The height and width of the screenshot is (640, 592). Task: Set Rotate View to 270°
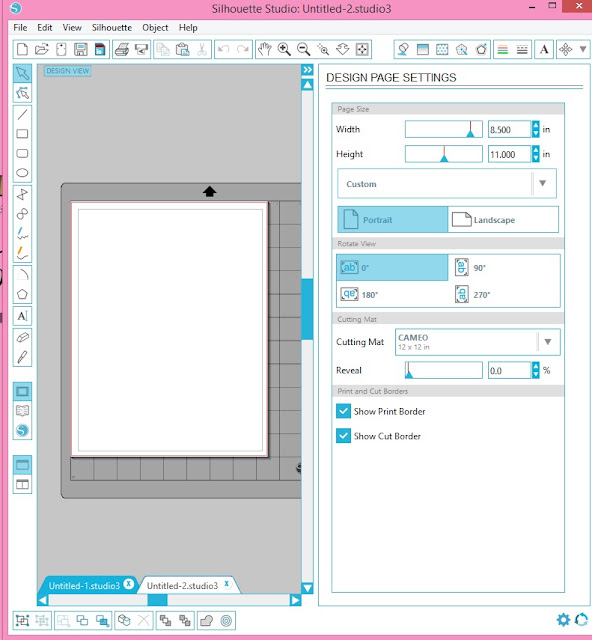coord(504,294)
